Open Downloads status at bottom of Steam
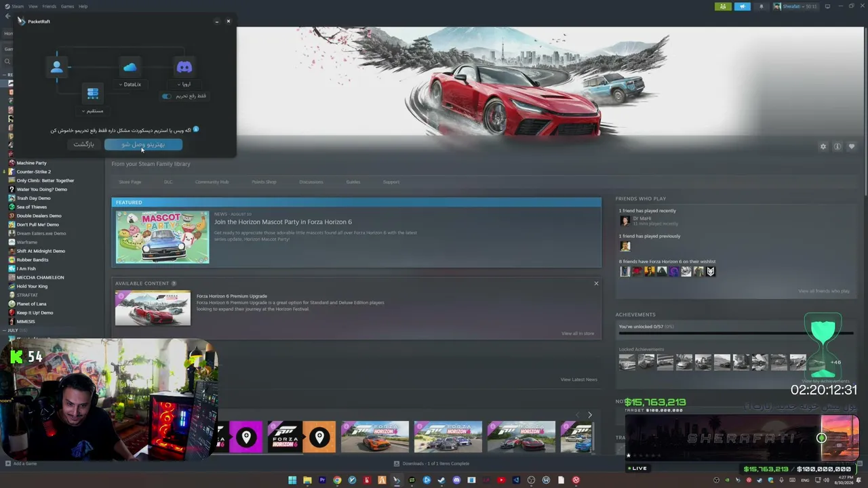The width and height of the screenshot is (868, 488). (432, 464)
